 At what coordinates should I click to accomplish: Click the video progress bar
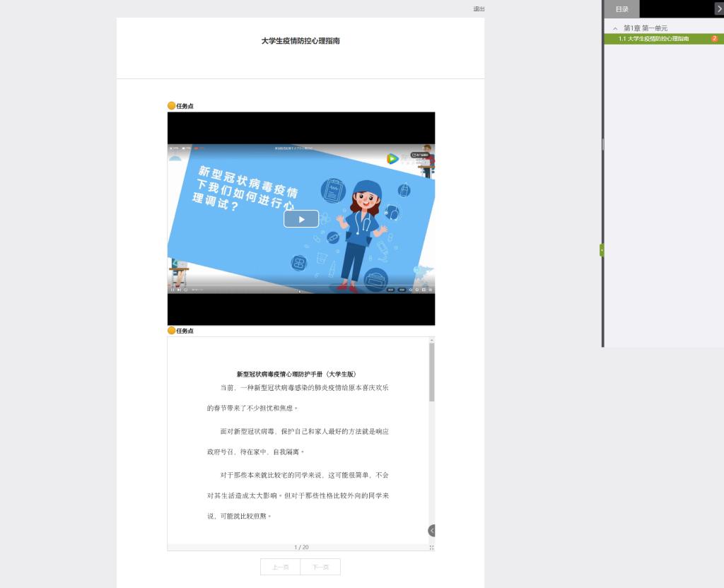pyautogui.click(x=301, y=285)
